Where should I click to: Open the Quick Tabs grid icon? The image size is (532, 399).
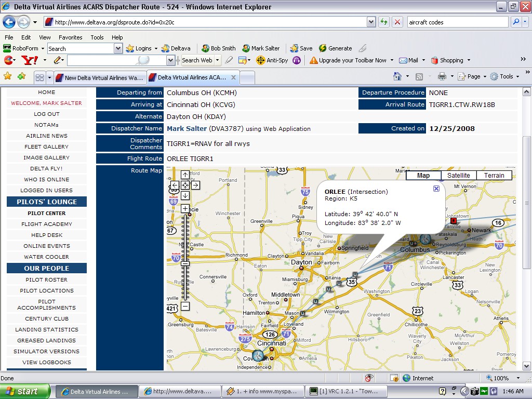click(x=39, y=78)
